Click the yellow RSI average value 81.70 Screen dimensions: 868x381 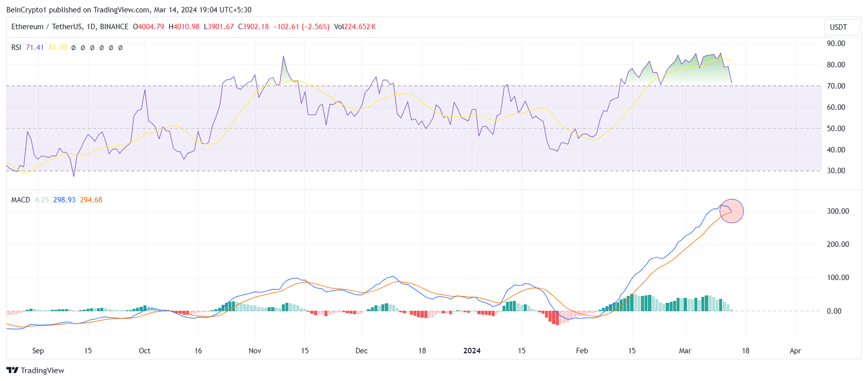click(58, 48)
